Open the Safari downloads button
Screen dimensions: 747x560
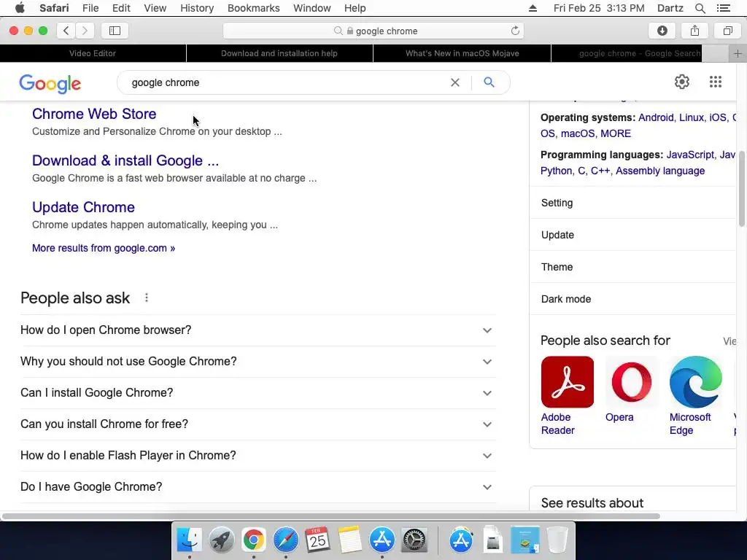662,31
